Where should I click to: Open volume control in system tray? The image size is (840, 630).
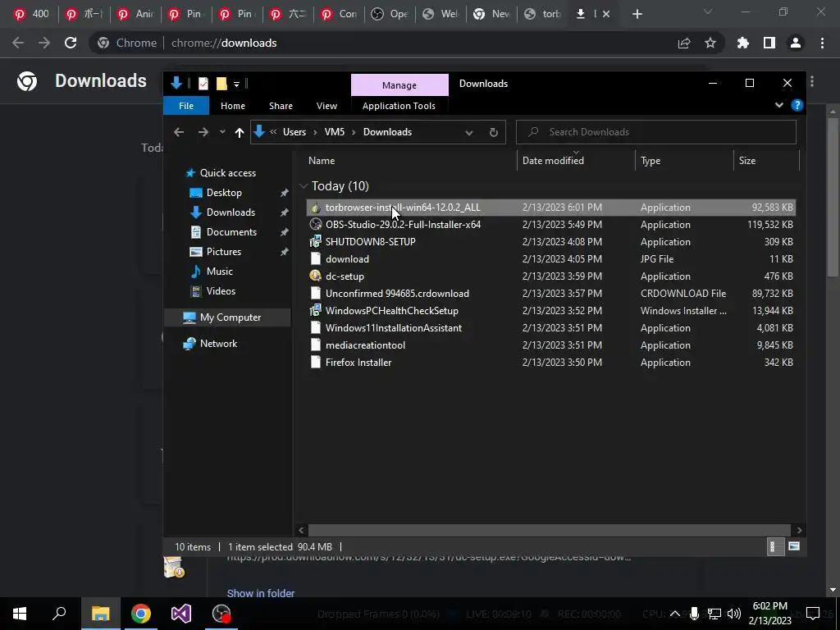(734, 614)
